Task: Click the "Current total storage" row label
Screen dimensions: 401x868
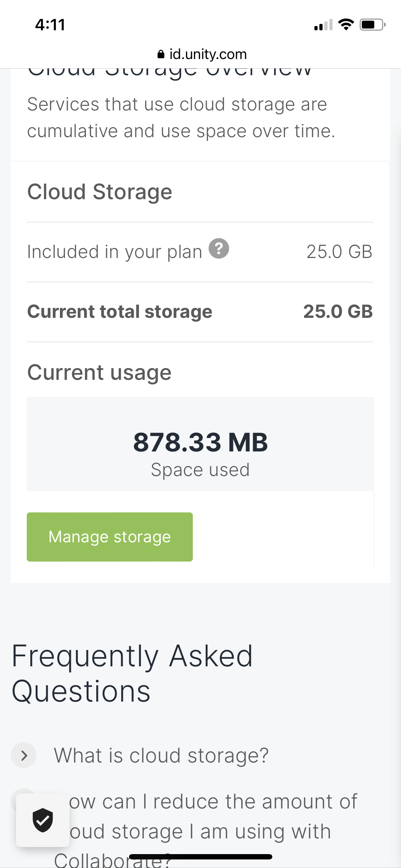Action: [120, 312]
